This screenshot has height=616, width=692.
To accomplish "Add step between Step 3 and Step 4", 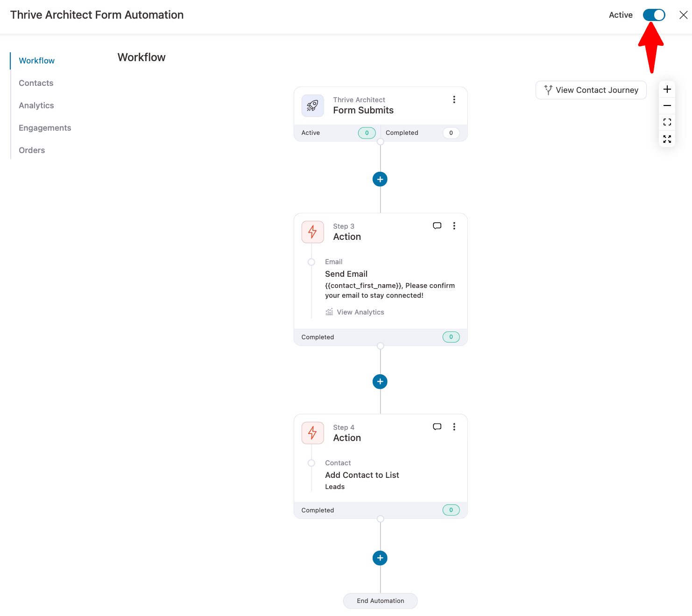I will click(x=380, y=382).
